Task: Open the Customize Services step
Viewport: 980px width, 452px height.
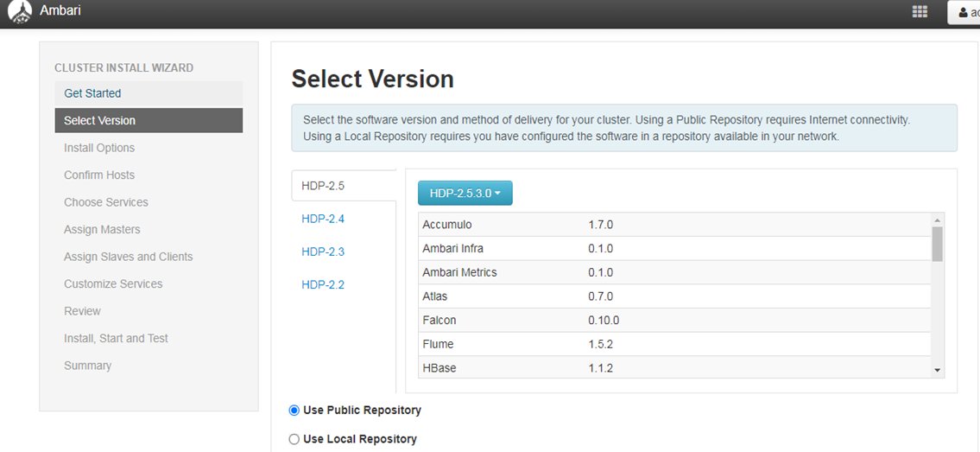Action: pyautogui.click(x=113, y=283)
